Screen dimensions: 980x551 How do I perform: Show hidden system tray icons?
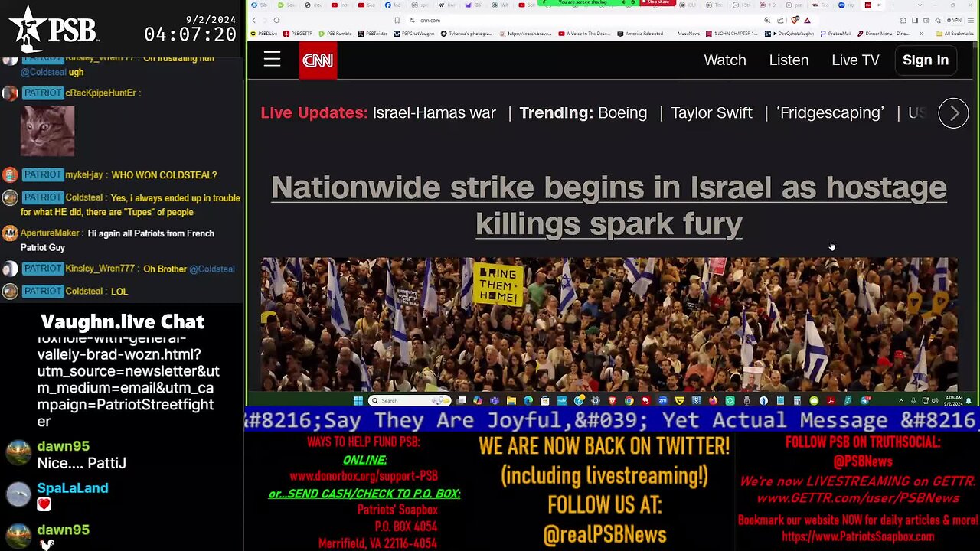[901, 401]
